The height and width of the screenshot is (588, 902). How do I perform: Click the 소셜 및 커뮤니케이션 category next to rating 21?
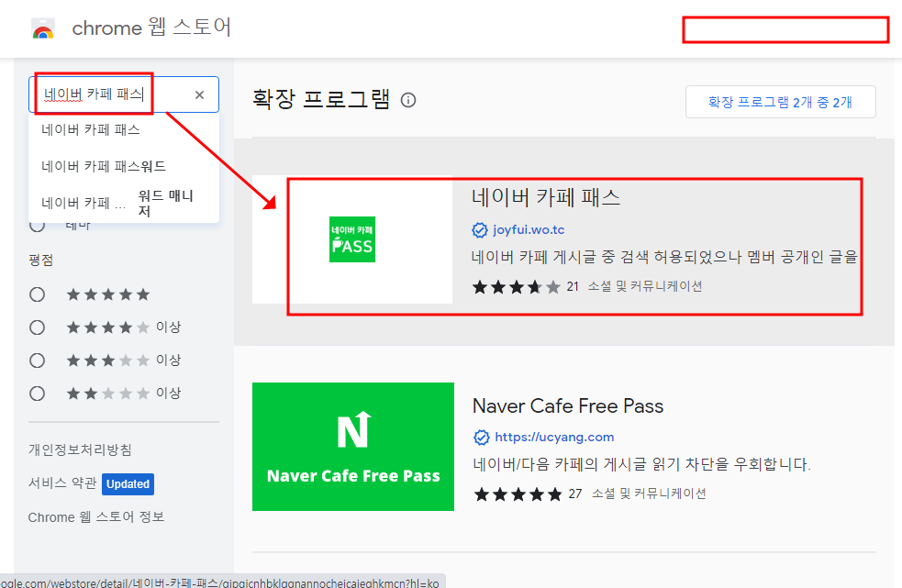645,286
